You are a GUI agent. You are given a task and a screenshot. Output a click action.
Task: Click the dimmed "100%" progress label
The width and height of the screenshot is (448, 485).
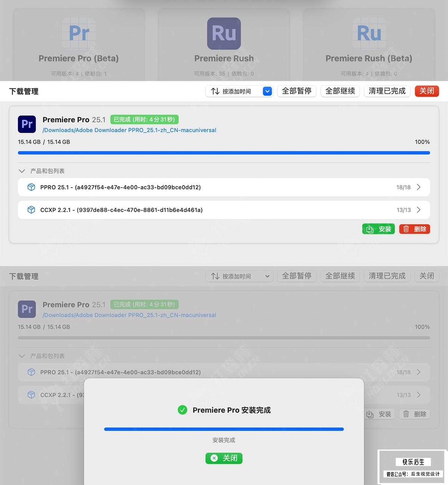(422, 327)
